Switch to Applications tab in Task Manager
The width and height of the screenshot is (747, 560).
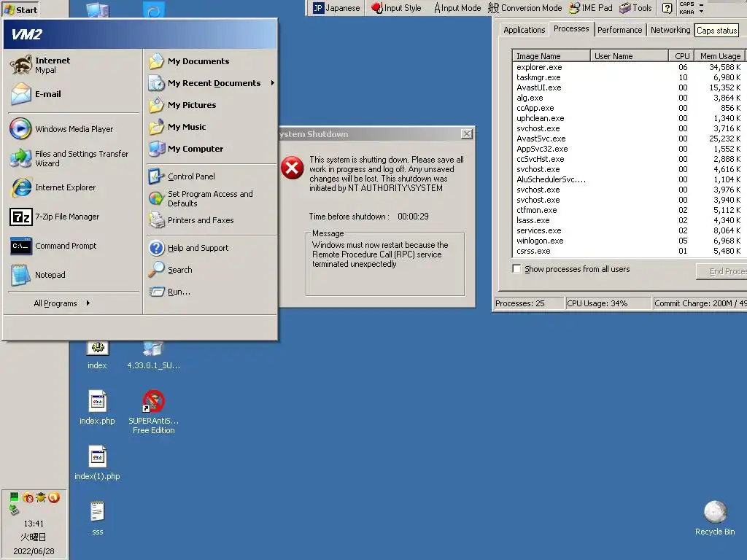coord(524,30)
